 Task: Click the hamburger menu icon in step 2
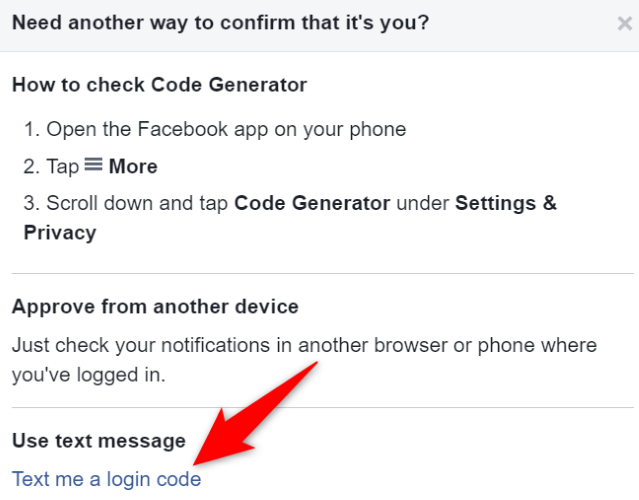click(94, 166)
